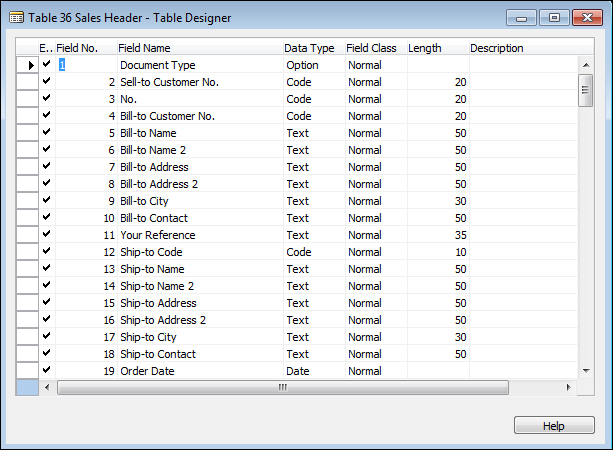
Task: Maximize the Table Designer window
Action: click(x=554, y=18)
